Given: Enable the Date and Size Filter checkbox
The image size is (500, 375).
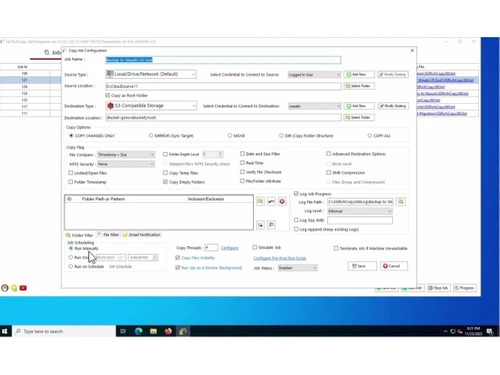Looking at the screenshot, I should click(x=242, y=154).
